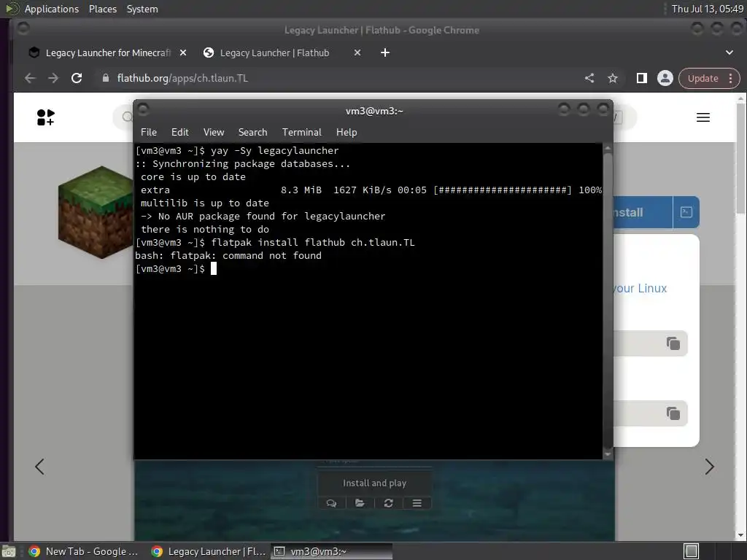Open the terminal Help menu
The height and width of the screenshot is (560, 747).
pyautogui.click(x=347, y=133)
